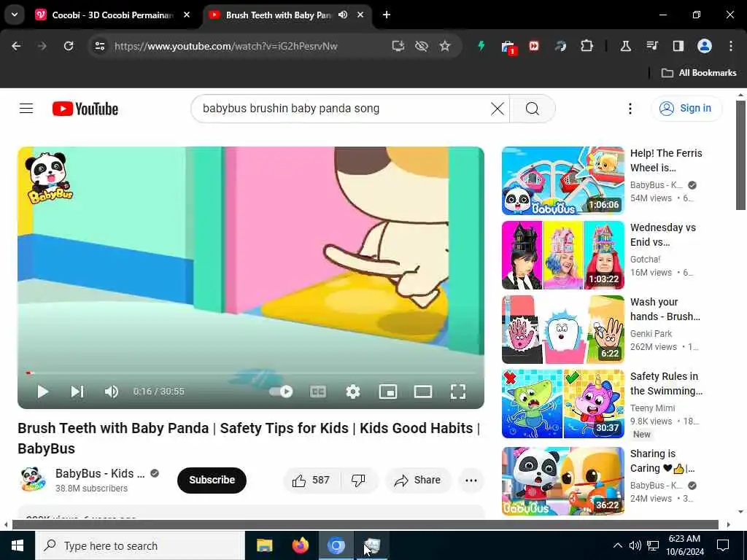Enter fullscreen mode in the player
The height and width of the screenshot is (560, 747).
coord(458,392)
